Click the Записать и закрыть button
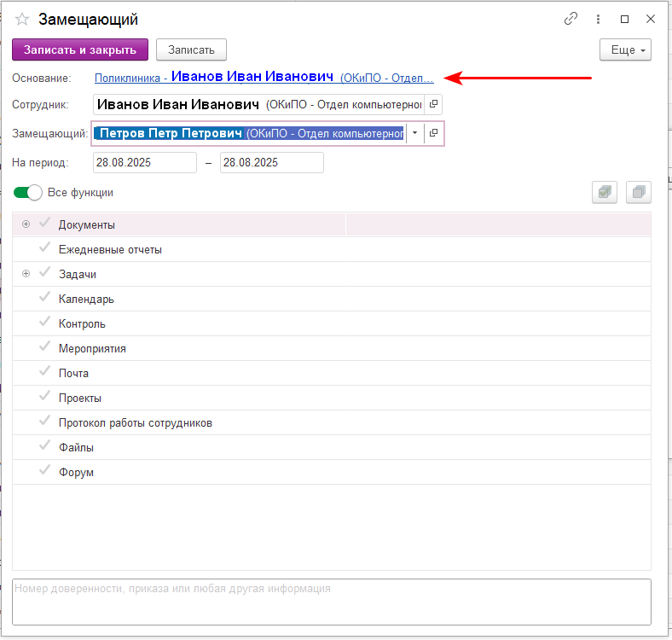This screenshot has width=672, height=640. [80, 50]
